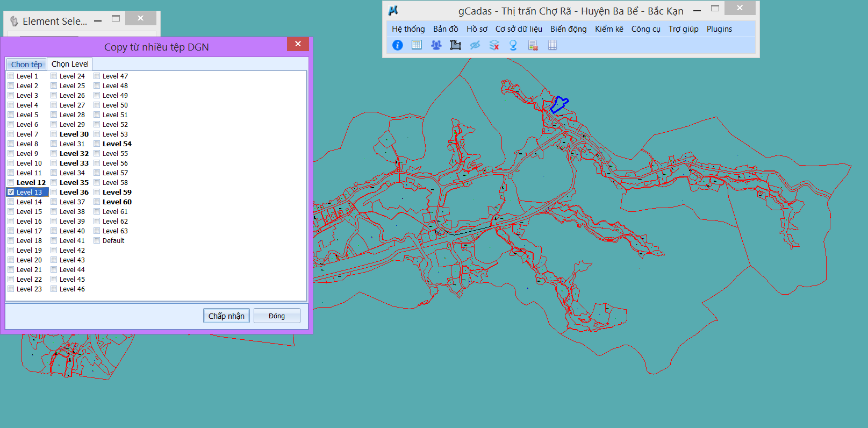Tick the Default level checkbox
The width and height of the screenshot is (868, 428).
(97, 240)
